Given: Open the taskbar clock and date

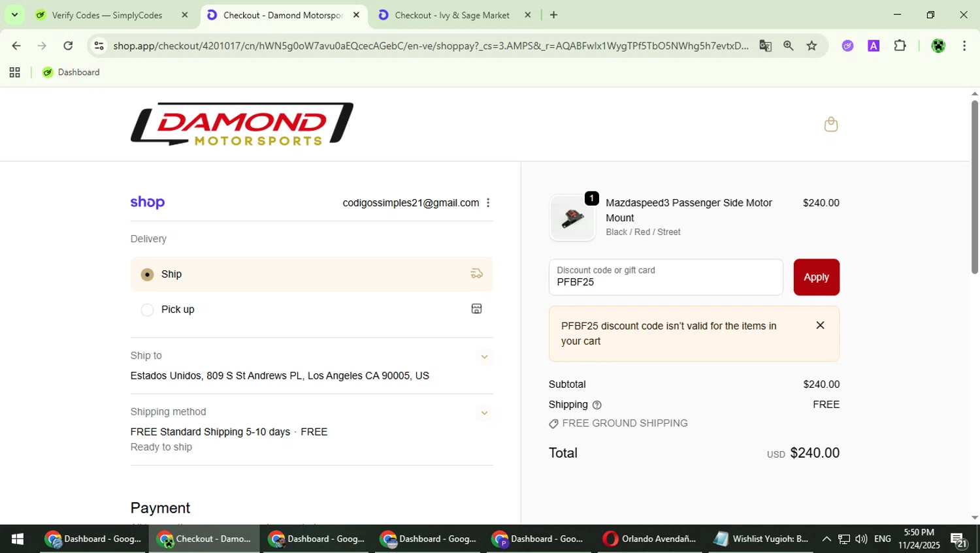Looking at the screenshot, I should (919, 539).
